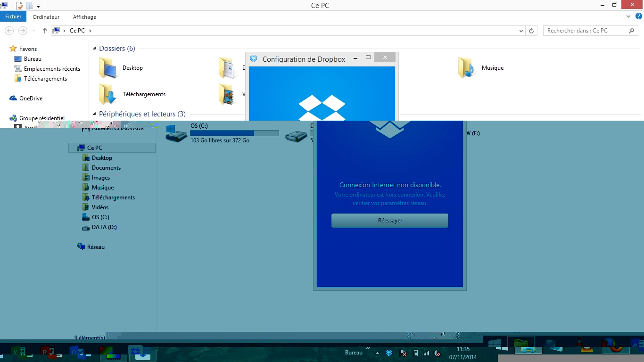Click Réessayer in the Dropbox dialog
The image size is (644, 362).
tap(390, 221)
